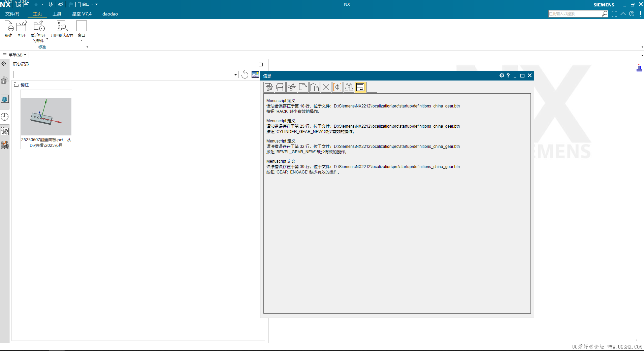644x351 pixels.
Task: Click the search magnifier icon
Action: 605,14
